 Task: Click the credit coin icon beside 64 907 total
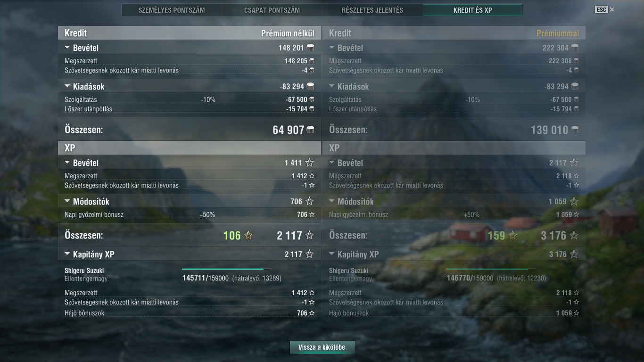coord(310,130)
